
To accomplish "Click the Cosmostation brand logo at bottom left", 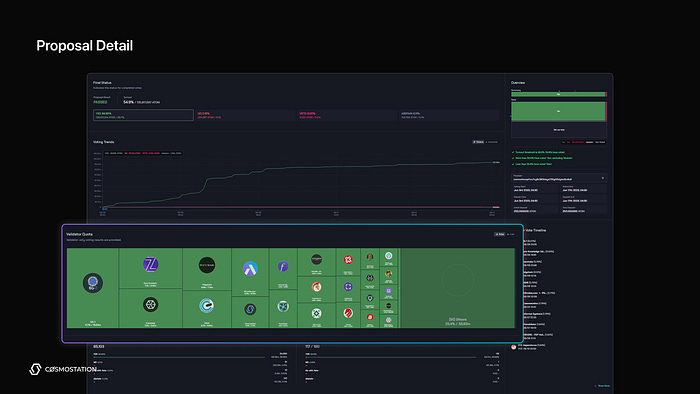I will click(62, 369).
